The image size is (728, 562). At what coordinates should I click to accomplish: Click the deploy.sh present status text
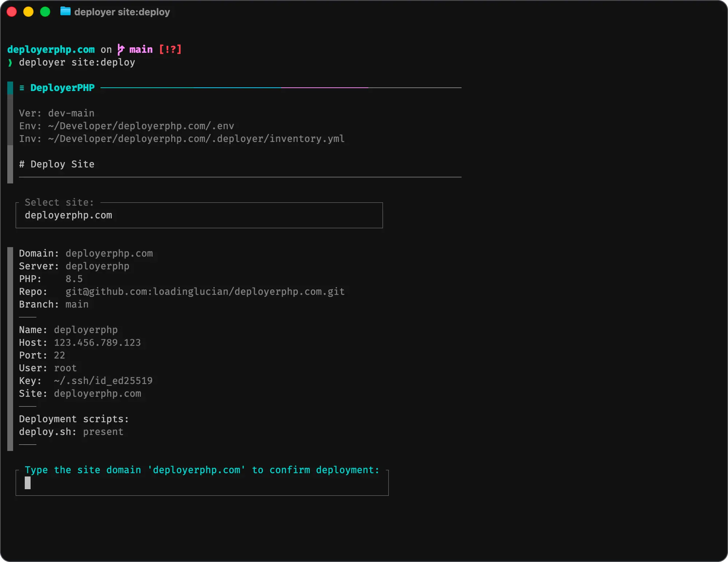click(x=103, y=432)
